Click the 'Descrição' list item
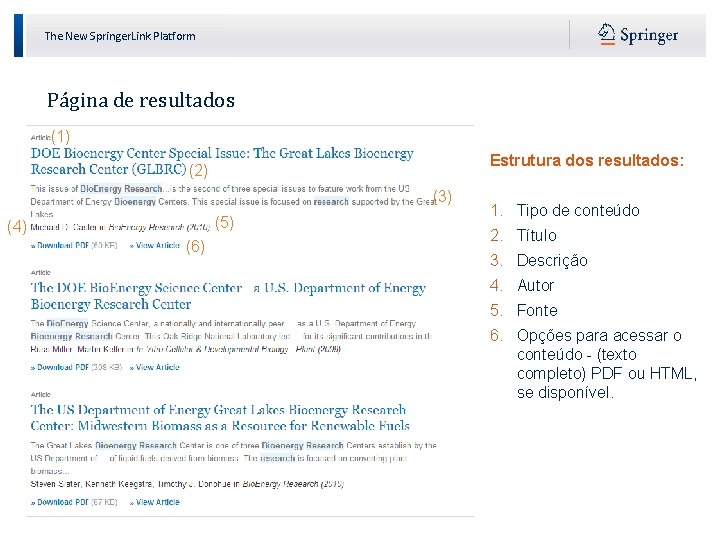This screenshot has width=720, height=540. (552, 260)
